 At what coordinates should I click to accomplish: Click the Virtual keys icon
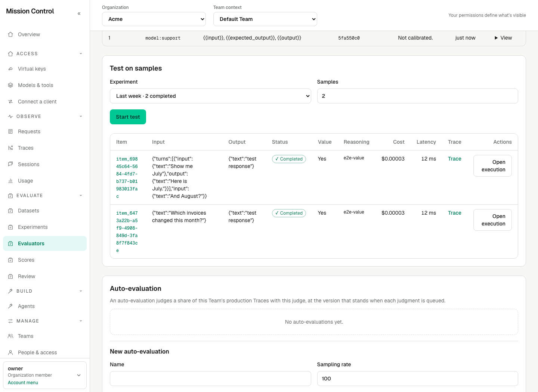click(10, 69)
